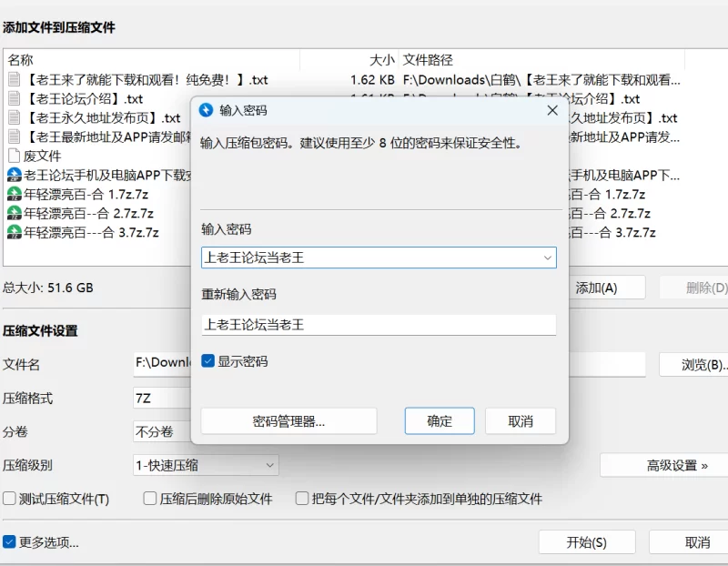Close the 输入密码 dialog with the X

pos(551,110)
